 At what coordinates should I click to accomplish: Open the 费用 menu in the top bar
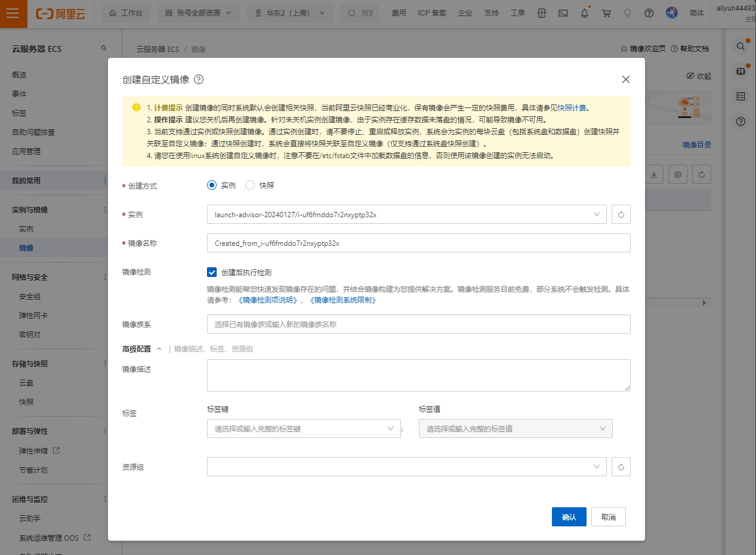click(399, 13)
